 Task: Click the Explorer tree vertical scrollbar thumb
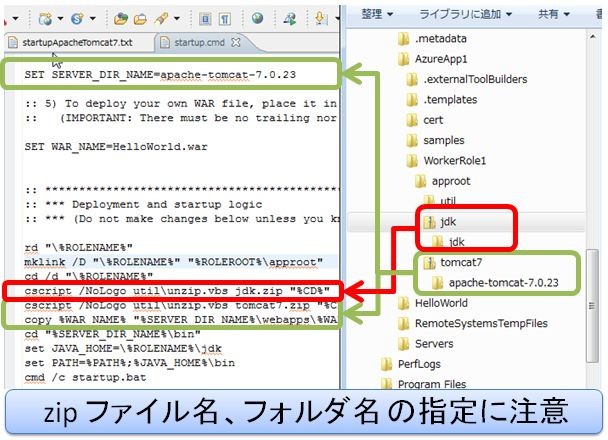click(592, 305)
